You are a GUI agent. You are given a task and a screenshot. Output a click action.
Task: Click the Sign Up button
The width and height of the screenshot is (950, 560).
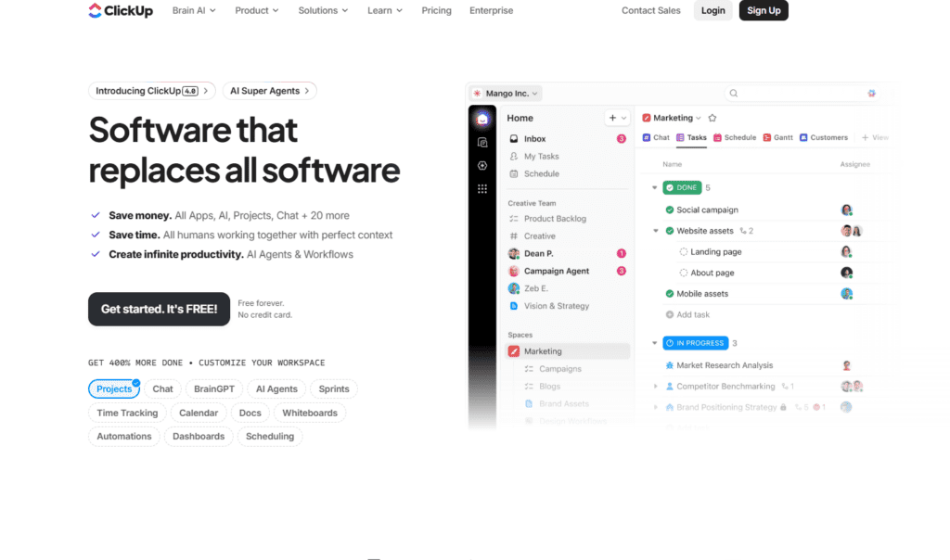coord(764,10)
